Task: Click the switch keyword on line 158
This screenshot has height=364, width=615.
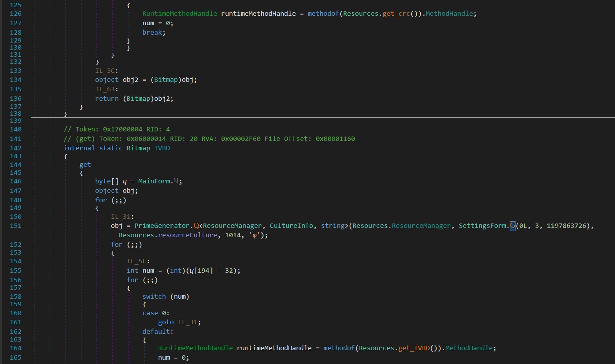Action: 154,297
